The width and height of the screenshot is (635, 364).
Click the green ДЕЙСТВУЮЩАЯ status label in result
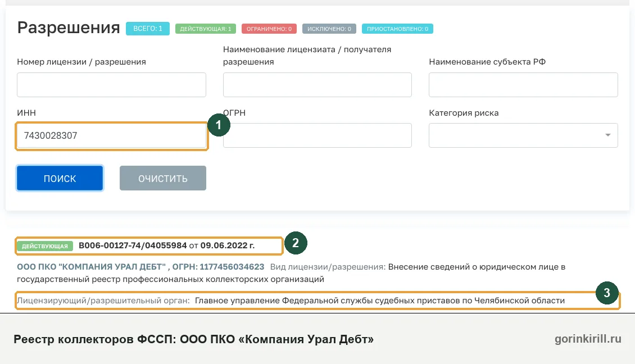tap(45, 246)
